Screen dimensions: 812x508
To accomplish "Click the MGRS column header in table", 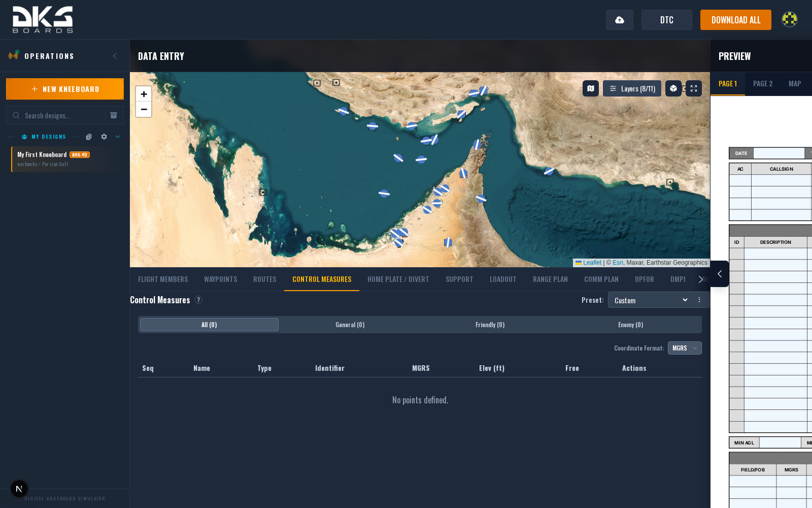I will (421, 368).
